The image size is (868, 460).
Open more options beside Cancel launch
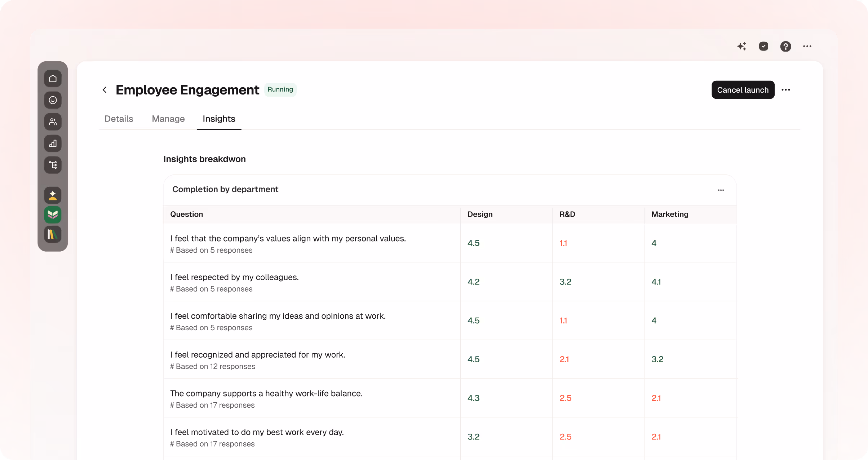[786, 90]
